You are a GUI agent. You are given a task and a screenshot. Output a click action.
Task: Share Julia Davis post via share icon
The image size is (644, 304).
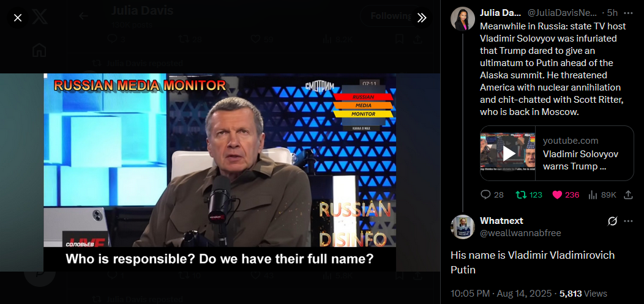coord(629,195)
